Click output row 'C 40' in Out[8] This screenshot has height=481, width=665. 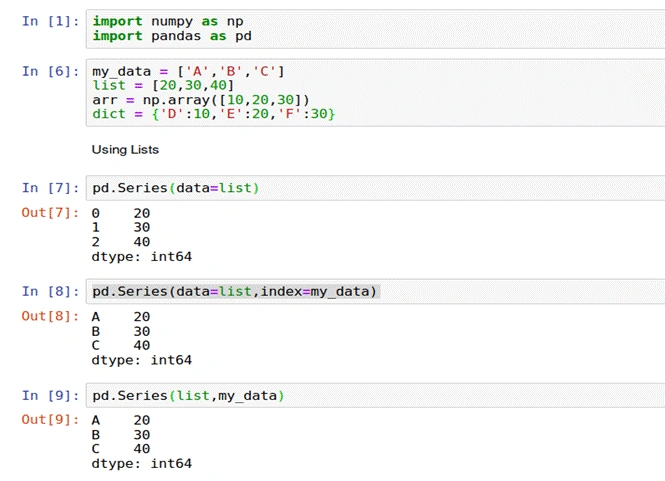pyautogui.click(x=121, y=345)
